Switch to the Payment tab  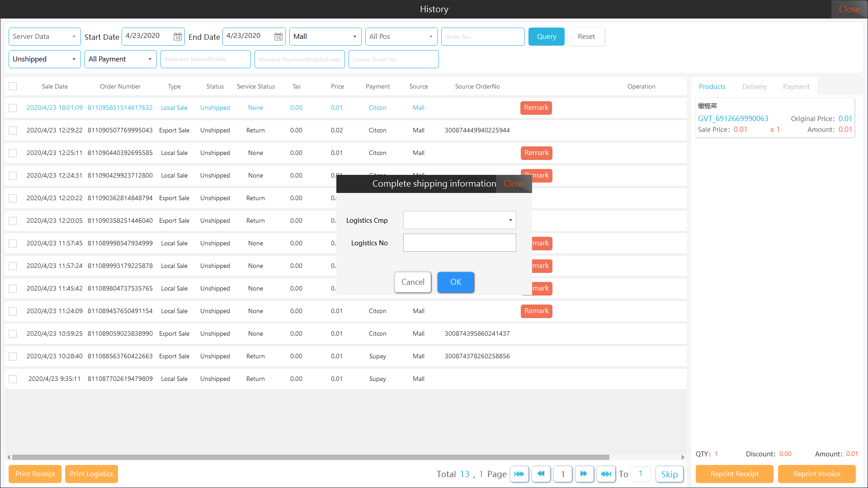[x=796, y=87]
